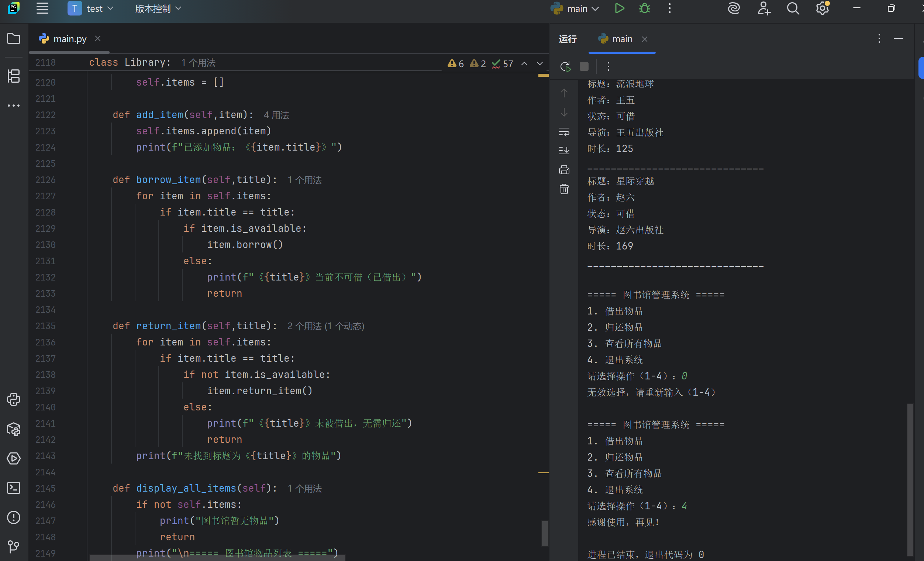Open the Services tool window
This screenshot has width=924, height=561.
point(14,458)
